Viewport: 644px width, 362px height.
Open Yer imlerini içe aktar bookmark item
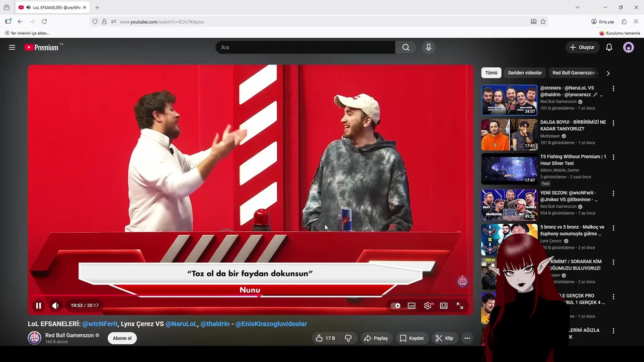[x=27, y=33]
